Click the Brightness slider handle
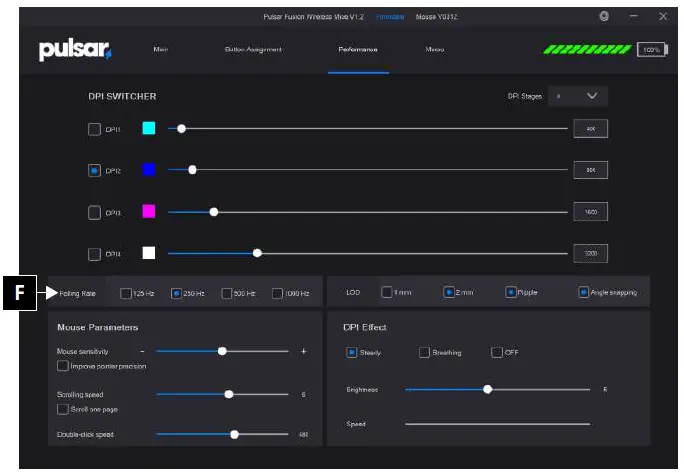Viewport: 684px width, 473px height. [488, 389]
